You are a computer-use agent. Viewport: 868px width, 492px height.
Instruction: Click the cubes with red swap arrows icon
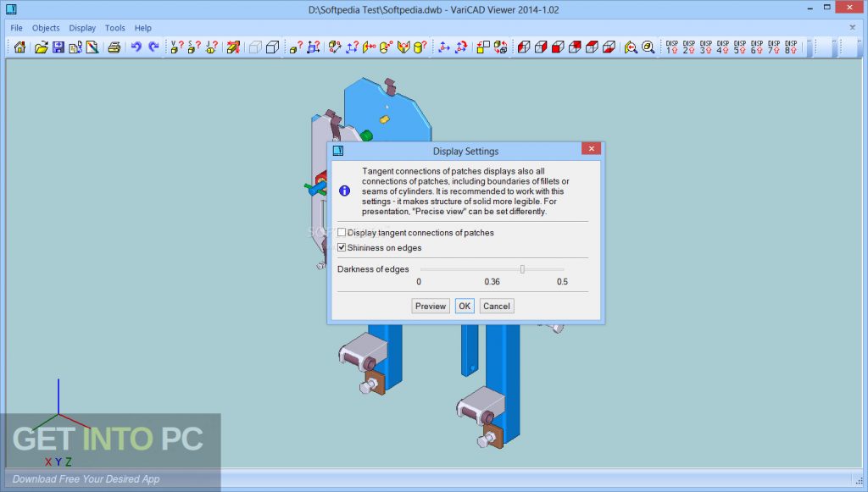pyautogui.click(x=500, y=47)
